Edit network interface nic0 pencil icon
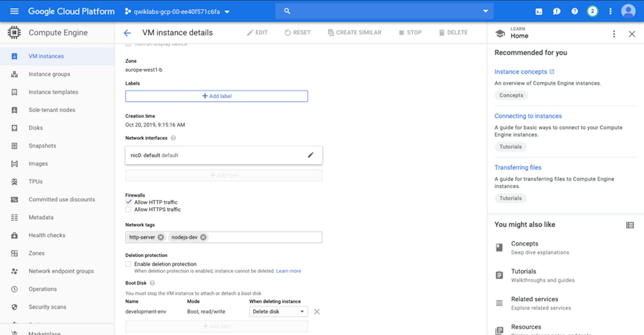 click(310, 155)
